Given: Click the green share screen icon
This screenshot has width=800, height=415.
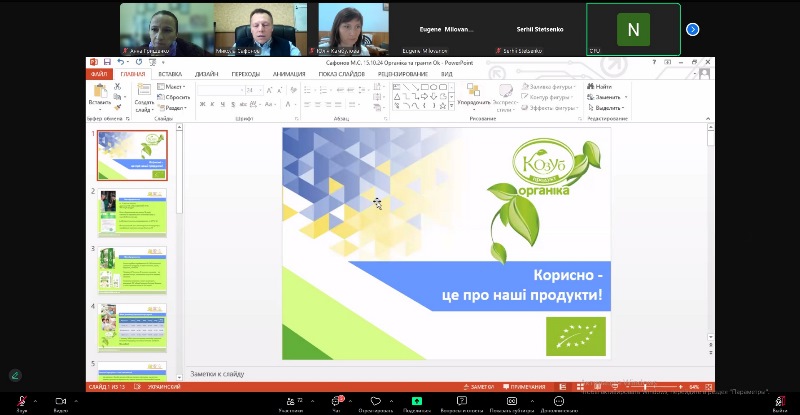Looking at the screenshot, I should click(x=417, y=400).
